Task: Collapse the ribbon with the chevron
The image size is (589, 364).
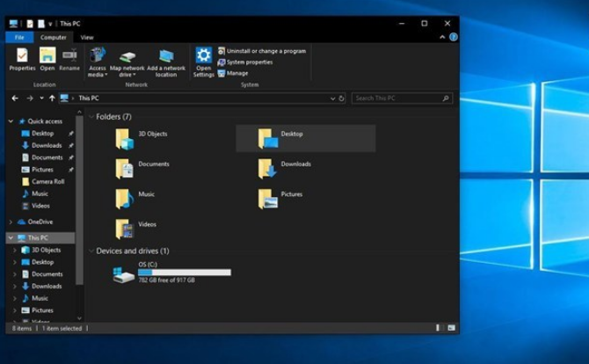Action: [x=442, y=37]
